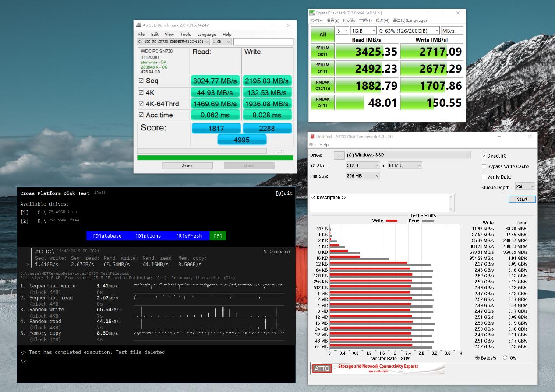Click the drive icon in AS SSD's title bar
This screenshot has height=392, width=555.
tap(138, 25)
